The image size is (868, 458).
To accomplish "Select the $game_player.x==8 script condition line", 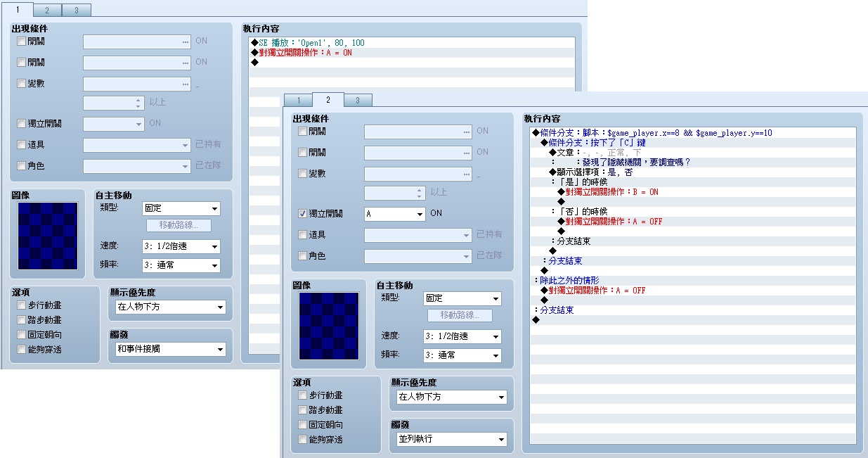I will pos(692,133).
